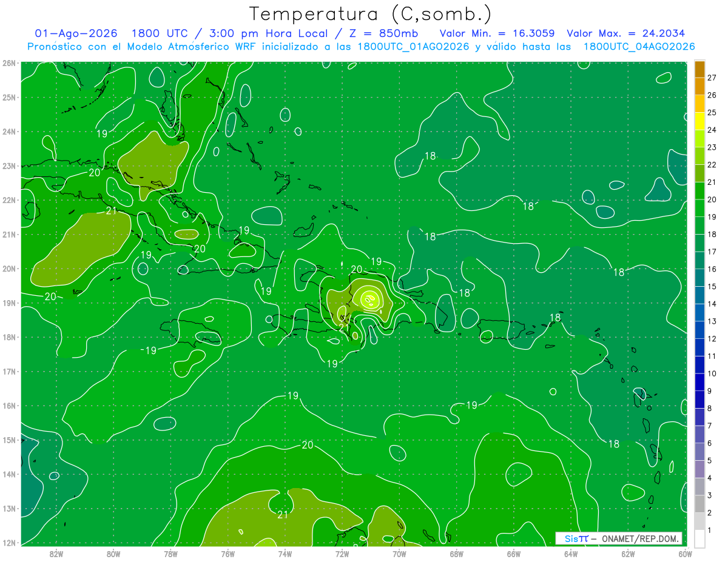Click the "12N" latitude axis label
The width and height of the screenshot is (728, 562).
tap(8, 543)
